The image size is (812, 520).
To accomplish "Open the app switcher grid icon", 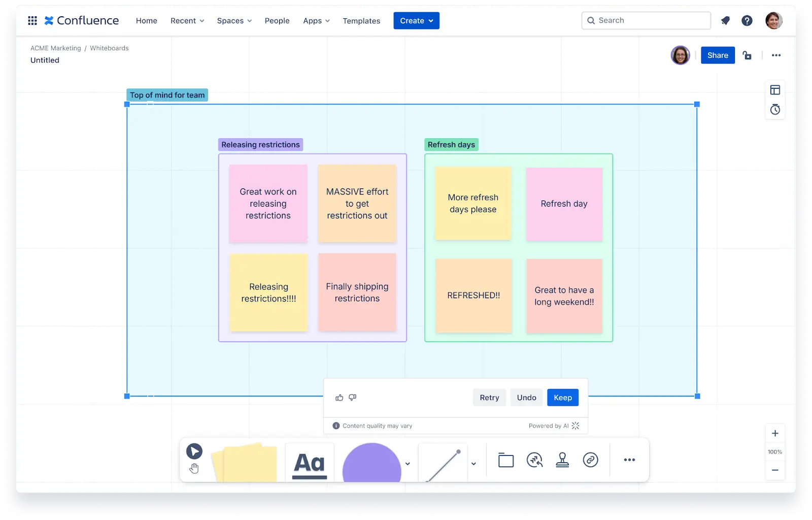I will click(32, 20).
